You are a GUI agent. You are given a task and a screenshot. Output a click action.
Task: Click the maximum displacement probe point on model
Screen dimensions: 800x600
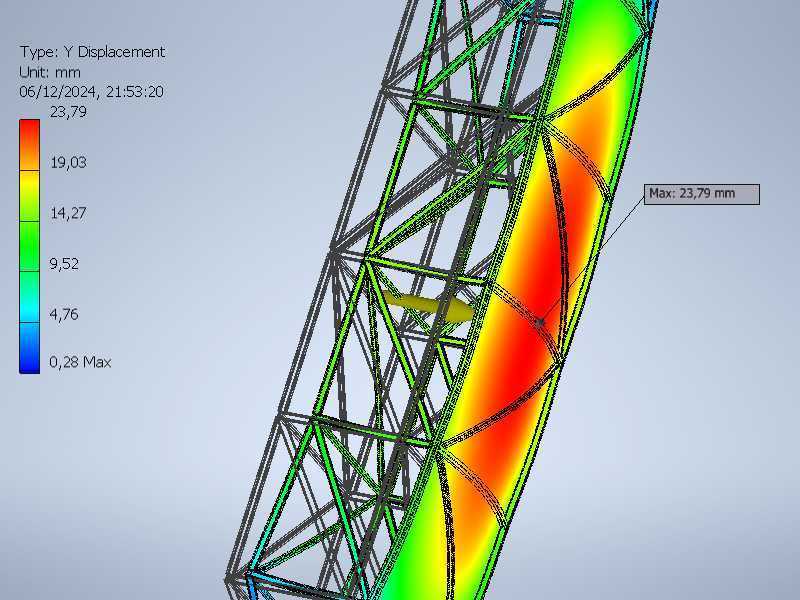(541, 321)
